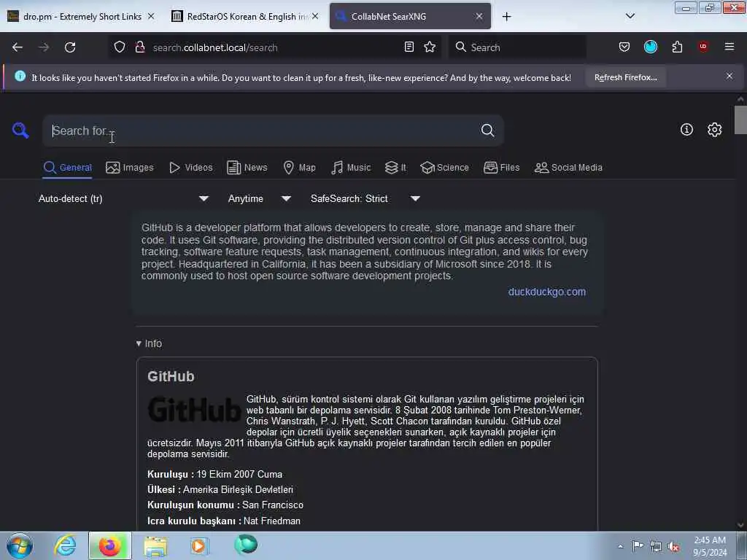747x560 pixels.
Task: Open Save to Pocket icon
Action: [x=624, y=47]
